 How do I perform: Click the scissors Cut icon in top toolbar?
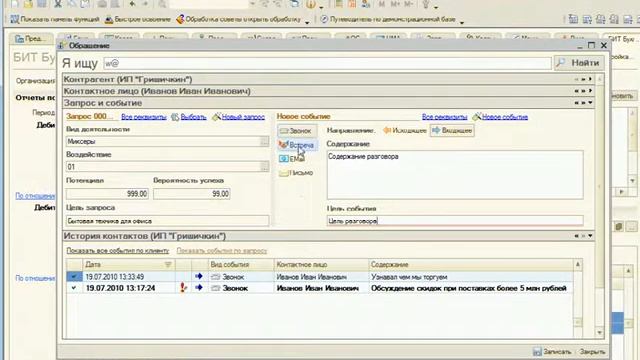58,4
